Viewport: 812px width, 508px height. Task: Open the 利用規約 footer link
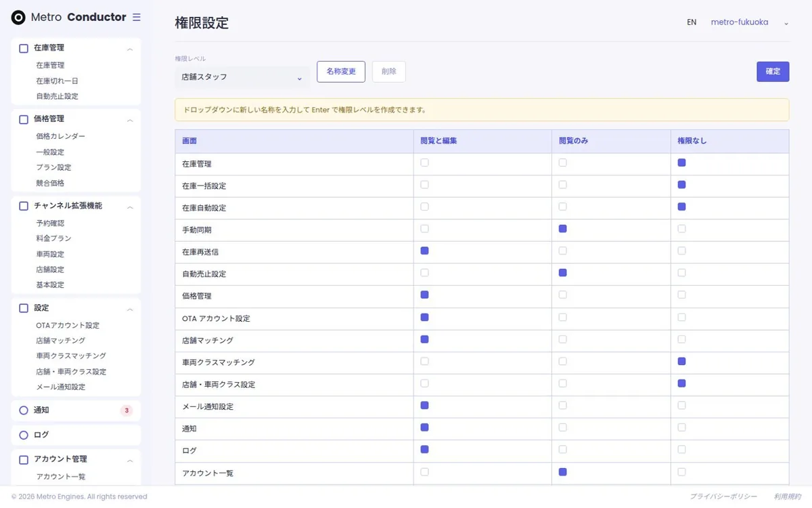pyautogui.click(x=787, y=496)
